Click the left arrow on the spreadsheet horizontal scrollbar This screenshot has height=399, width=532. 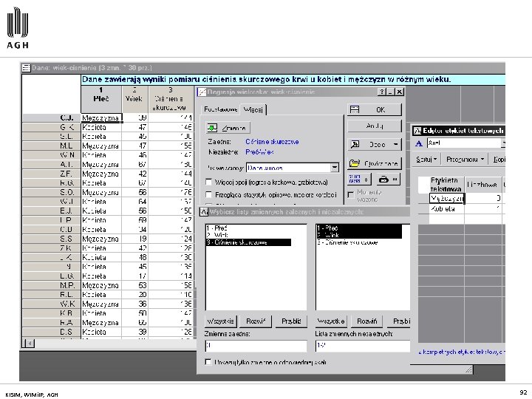pos(30,344)
